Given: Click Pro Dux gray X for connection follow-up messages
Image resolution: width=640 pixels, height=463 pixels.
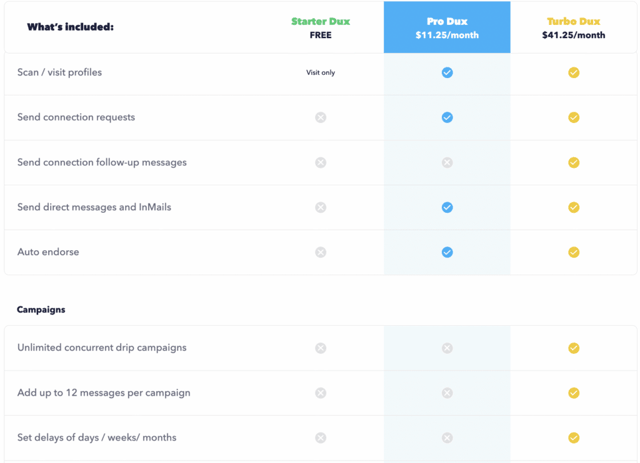Looking at the screenshot, I should 447,162.
